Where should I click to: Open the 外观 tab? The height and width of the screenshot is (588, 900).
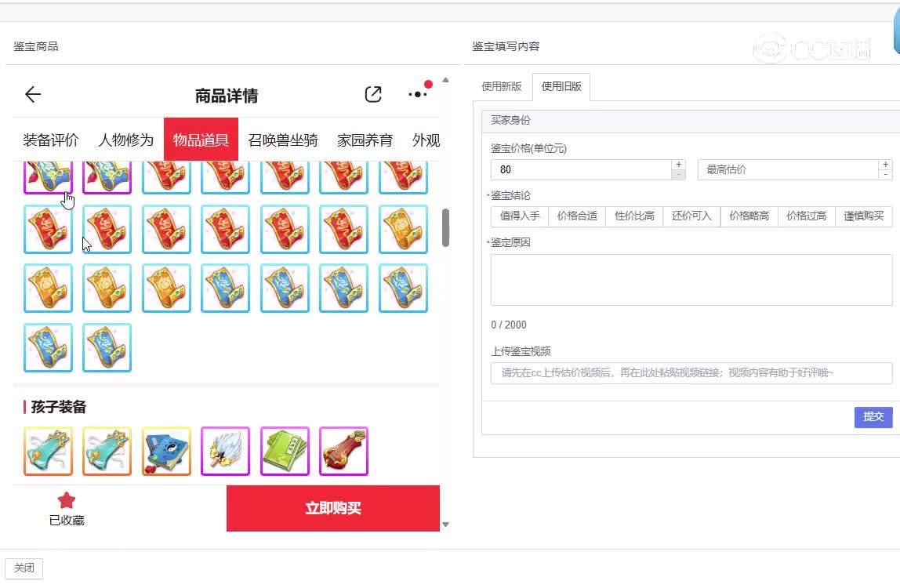[426, 140]
